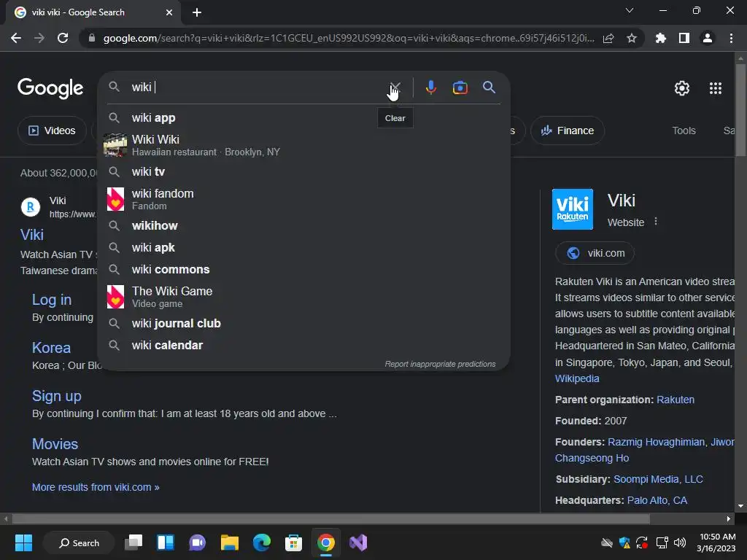Open clock showing 10:50 AM

(x=717, y=542)
